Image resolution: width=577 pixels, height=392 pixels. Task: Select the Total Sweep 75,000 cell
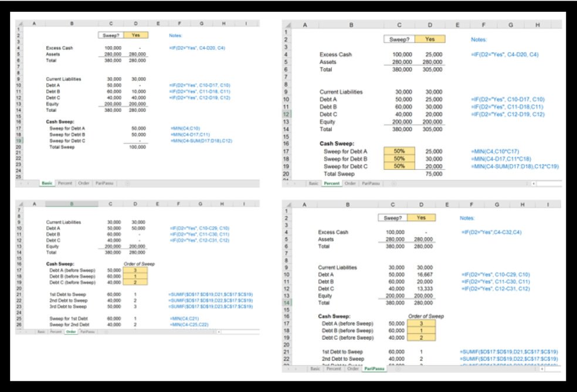coord(434,175)
